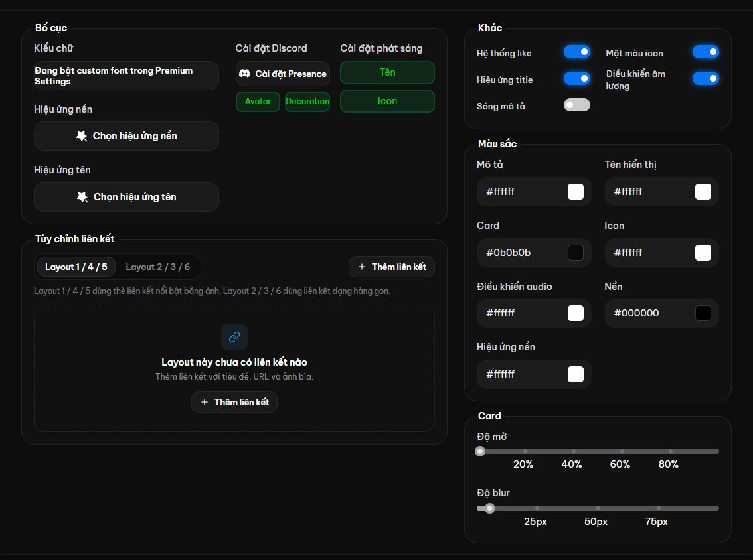
Task: Toggle the Tên glow setting button
Action: (x=388, y=72)
